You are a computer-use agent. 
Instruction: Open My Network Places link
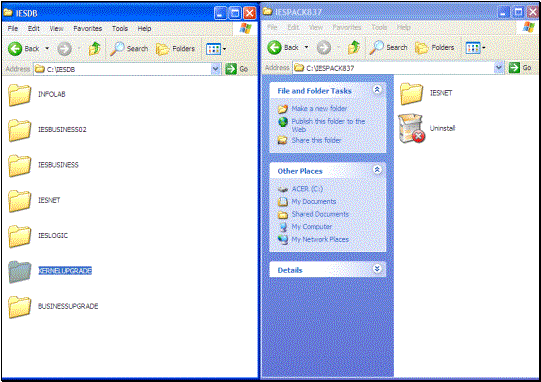[320, 239]
